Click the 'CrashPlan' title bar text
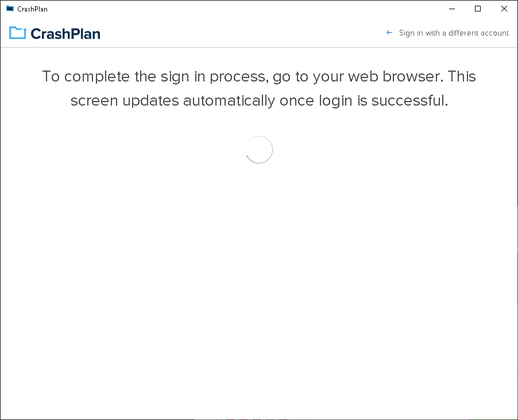 32,9
